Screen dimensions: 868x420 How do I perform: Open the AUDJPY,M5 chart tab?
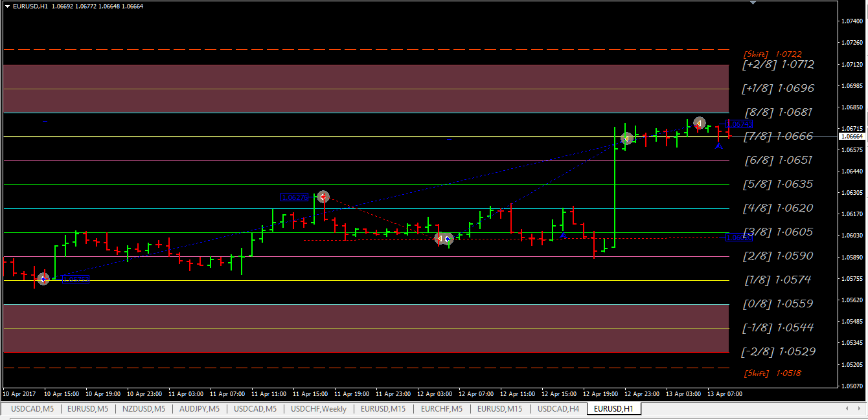point(200,408)
